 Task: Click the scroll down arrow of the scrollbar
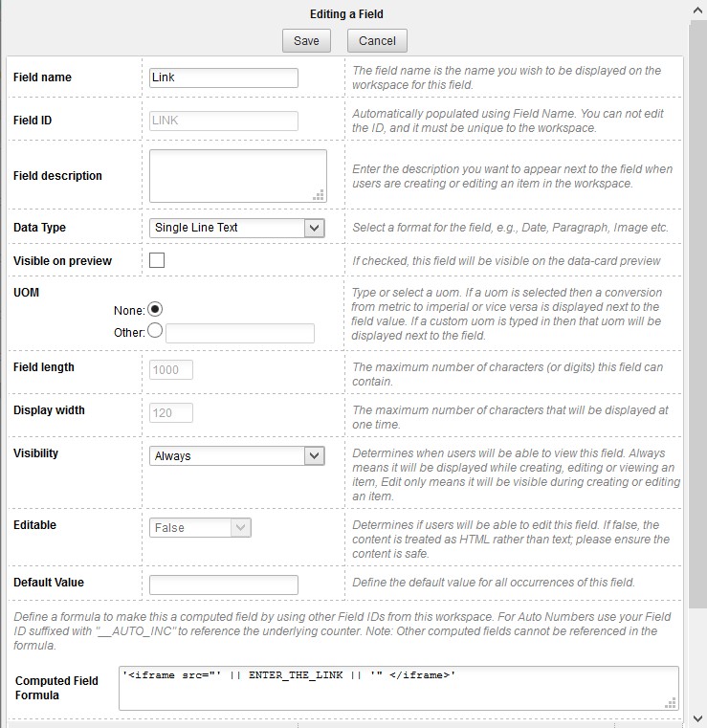[x=697, y=718]
